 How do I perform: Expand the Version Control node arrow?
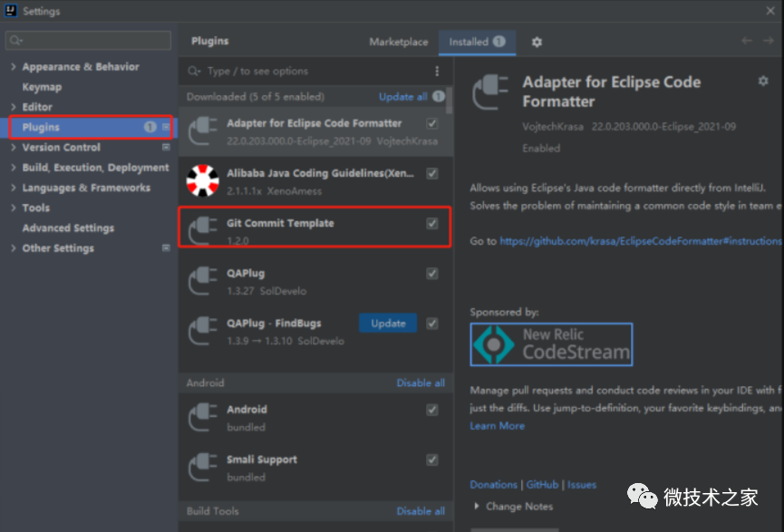point(14,147)
